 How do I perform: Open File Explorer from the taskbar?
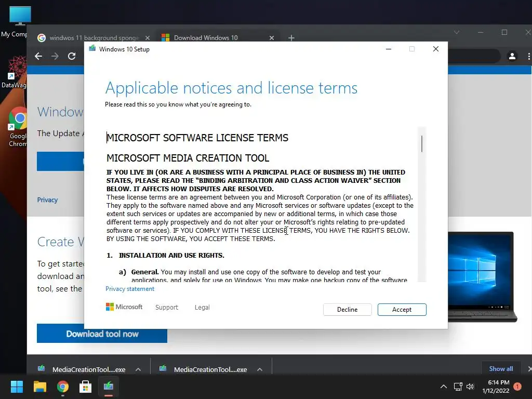point(39,387)
